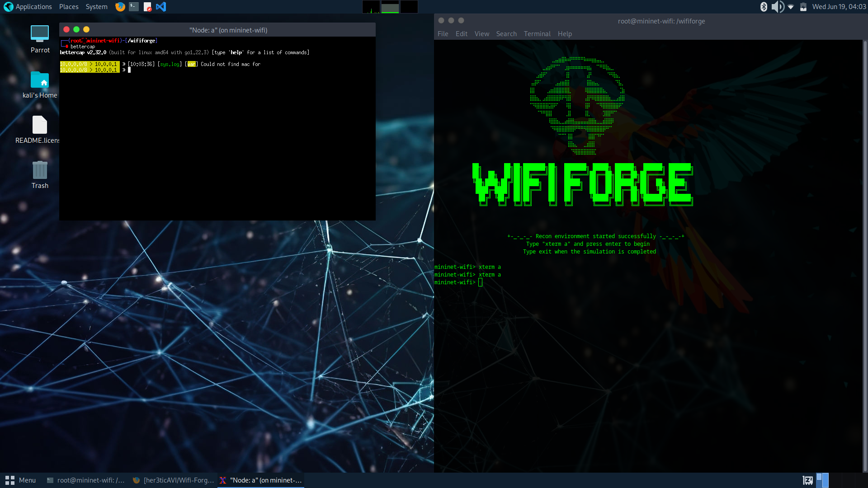Open the volume speaker tray icon
This screenshot has width=868, height=488.
tap(777, 7)
